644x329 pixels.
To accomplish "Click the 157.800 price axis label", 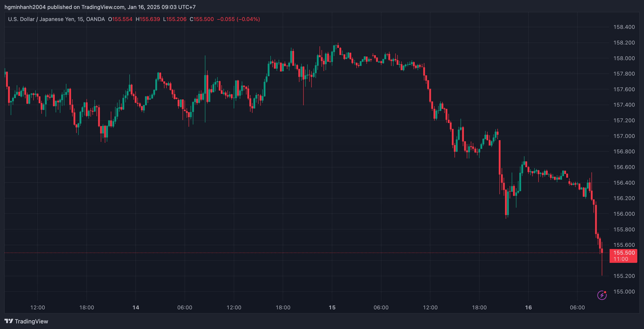I will (x=624, y=74).
